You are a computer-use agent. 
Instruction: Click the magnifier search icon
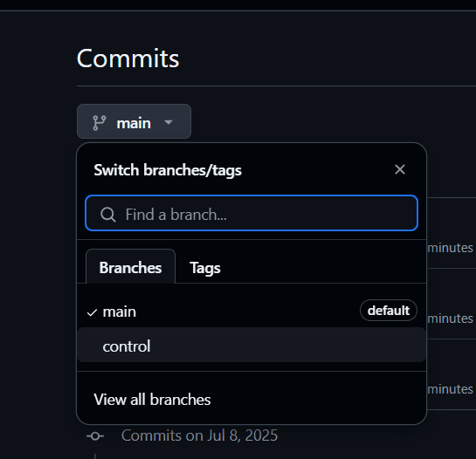108,215
